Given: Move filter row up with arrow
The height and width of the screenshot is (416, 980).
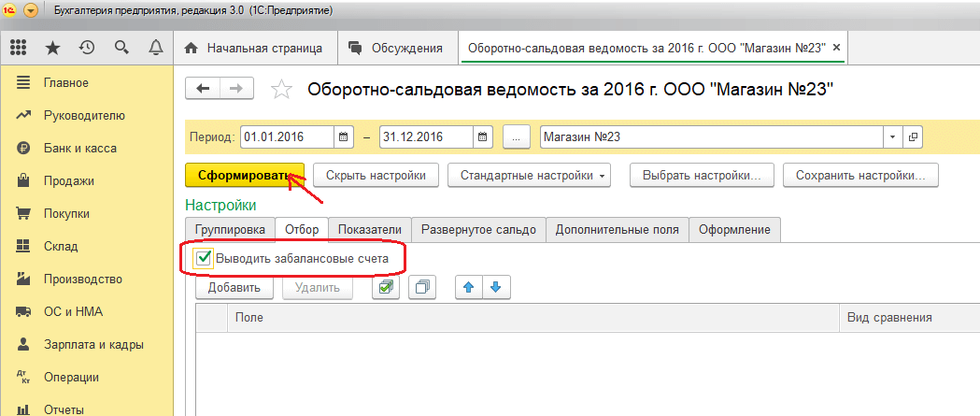Looking at the screenshot, I should [468, 288].
